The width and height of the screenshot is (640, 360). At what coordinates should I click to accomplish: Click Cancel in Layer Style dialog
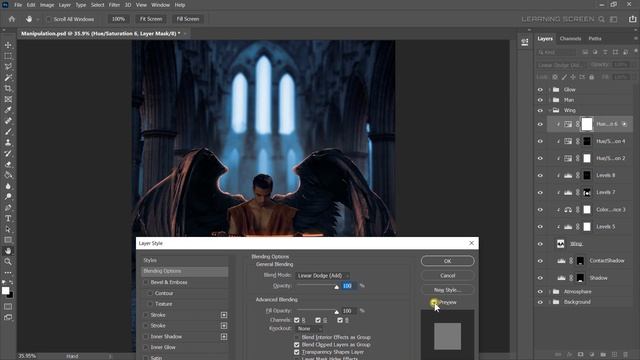pyautogui.click(x=448, y=276)
